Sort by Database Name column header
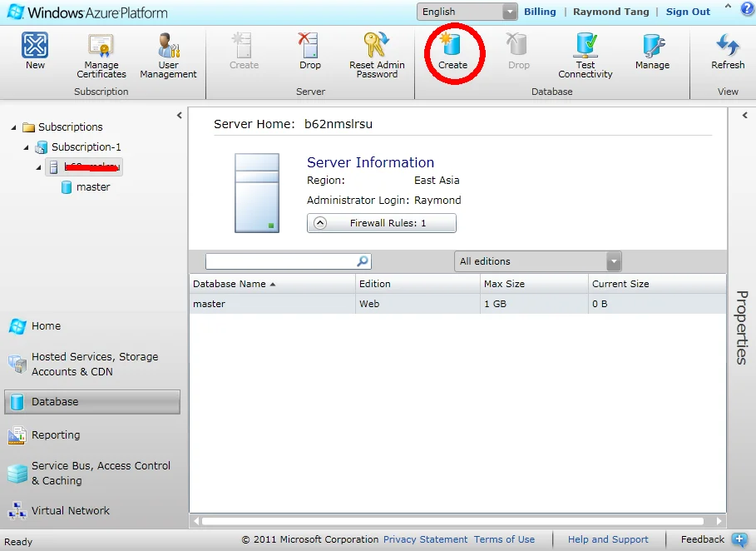The width and height of the screenshot is (756, 551). (230, 284)
